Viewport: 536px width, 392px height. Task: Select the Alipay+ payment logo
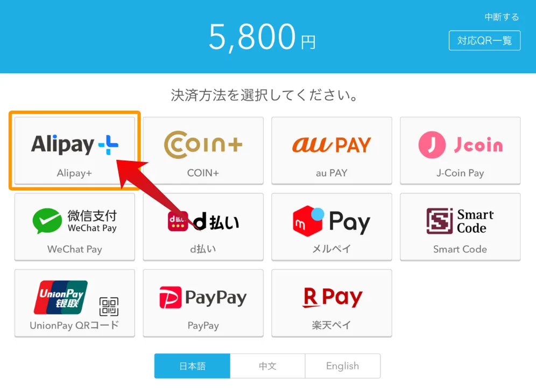click(74, 144)
